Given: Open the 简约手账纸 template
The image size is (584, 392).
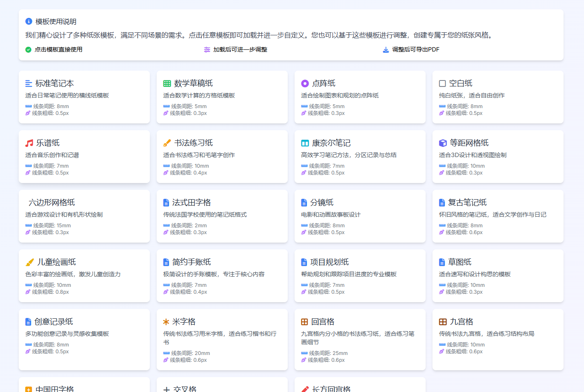Looking at the screenshot, I should (x=222, y=276).
